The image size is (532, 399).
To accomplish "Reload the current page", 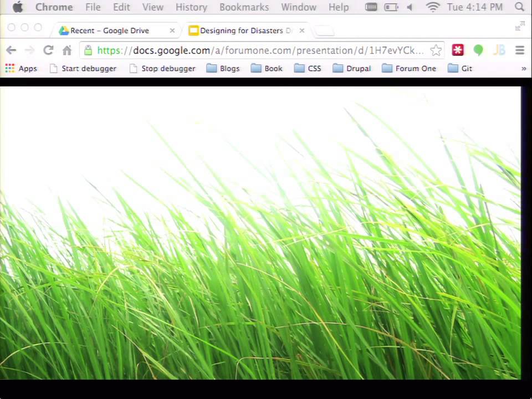I will [x=48, y=50].
